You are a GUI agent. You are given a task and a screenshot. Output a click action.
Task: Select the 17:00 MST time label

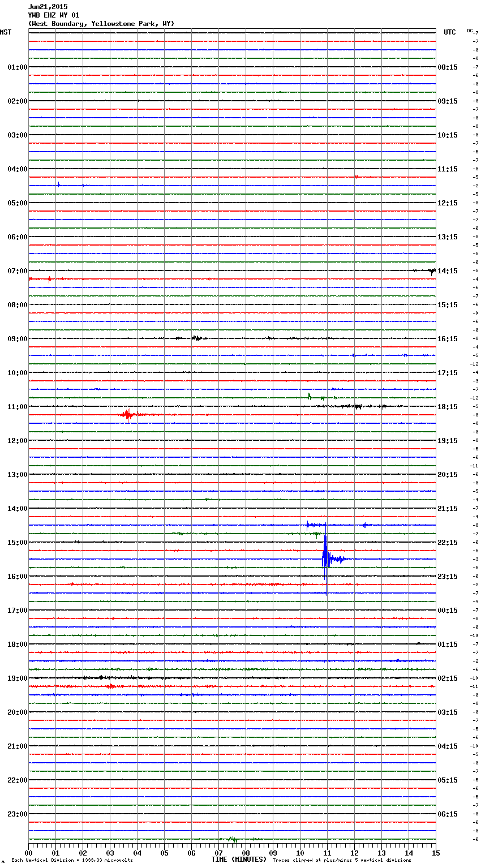click(x=18, y=611)
